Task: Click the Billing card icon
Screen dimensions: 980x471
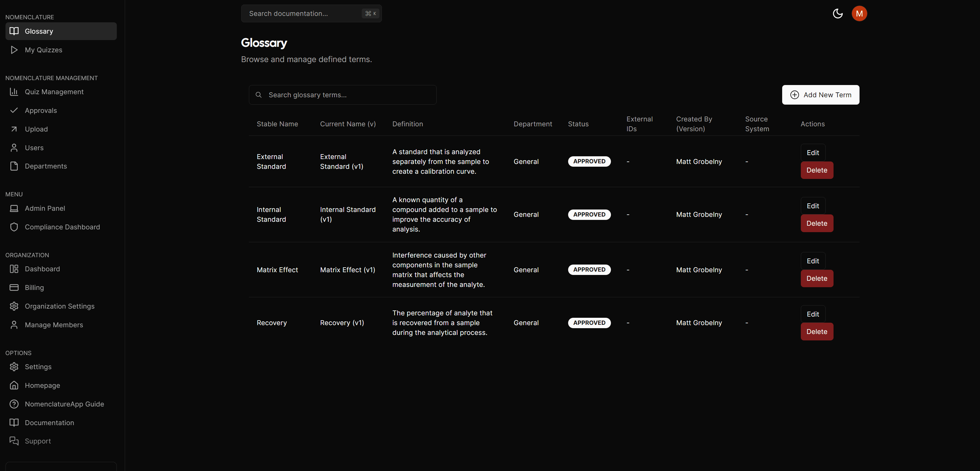Action: click(x=14, y=287)
